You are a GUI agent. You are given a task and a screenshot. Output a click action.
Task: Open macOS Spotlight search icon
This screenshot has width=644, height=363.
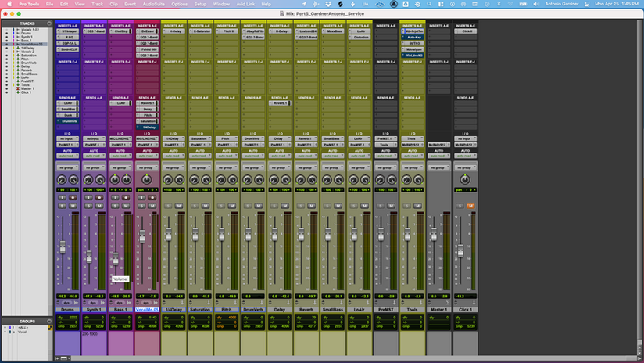click(x=429, y=4)
